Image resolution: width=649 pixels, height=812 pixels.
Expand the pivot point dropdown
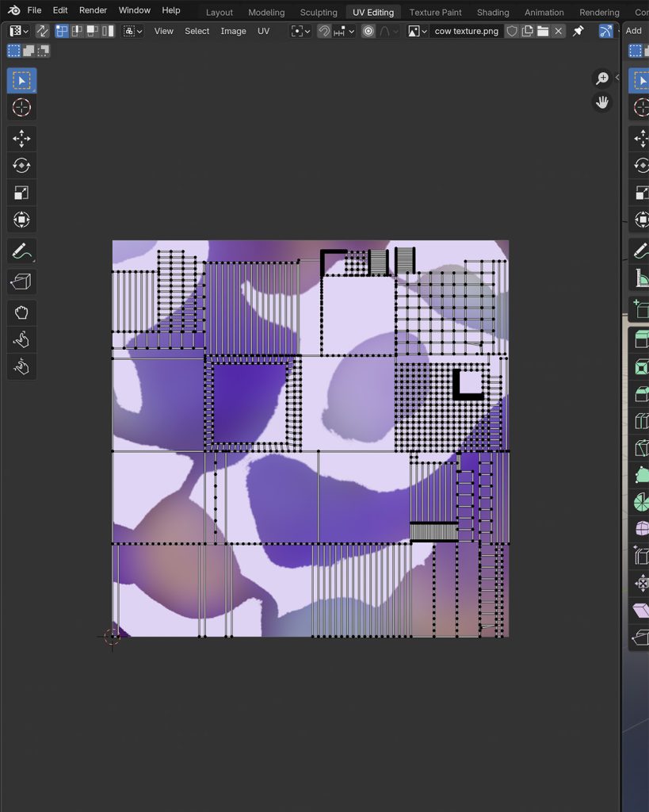(300, 31)
